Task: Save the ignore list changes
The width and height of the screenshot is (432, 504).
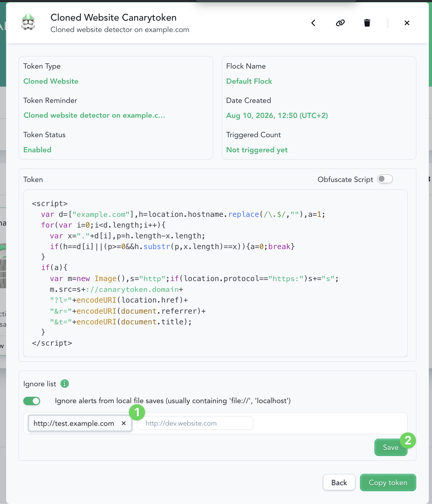Action: 391,447
